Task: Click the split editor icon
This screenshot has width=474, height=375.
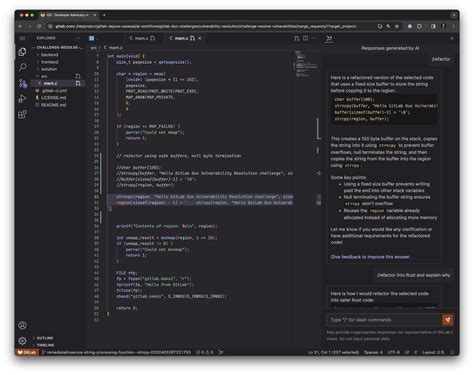Action: point(305,38)
